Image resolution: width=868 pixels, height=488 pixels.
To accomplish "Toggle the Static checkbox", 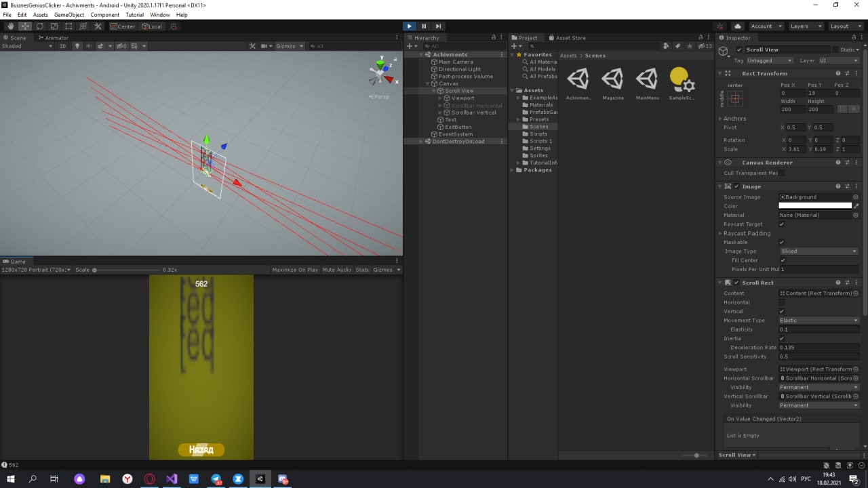I will point(835,49).
